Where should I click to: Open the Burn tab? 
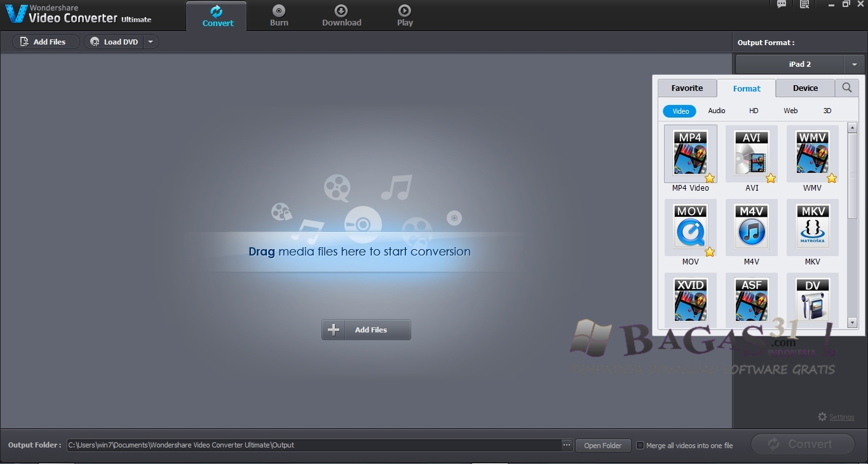279,16
